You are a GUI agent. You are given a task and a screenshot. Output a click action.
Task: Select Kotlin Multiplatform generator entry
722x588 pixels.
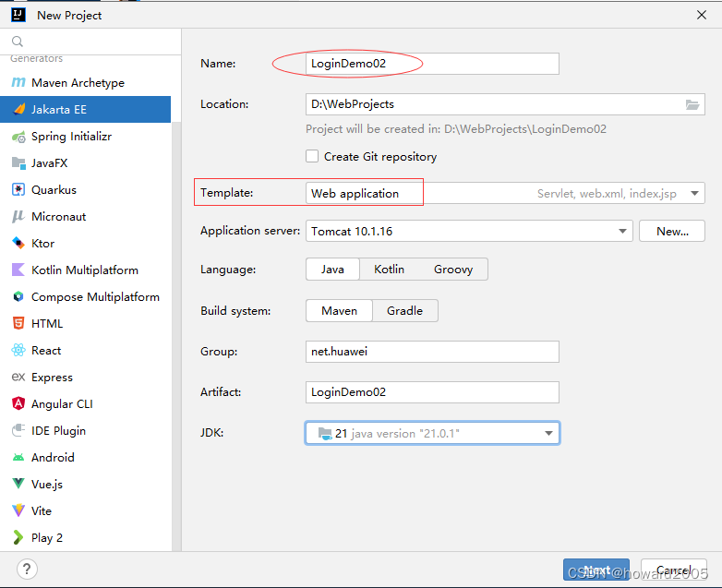coord(85,270)
